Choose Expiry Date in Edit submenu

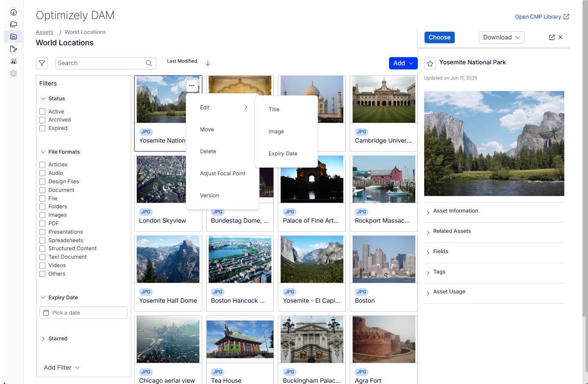[283, 154]
